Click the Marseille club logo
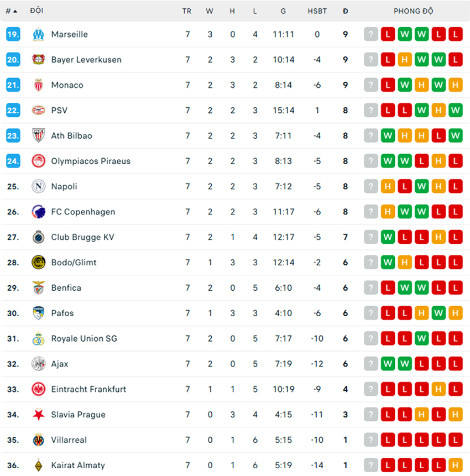470x476 pixels. [x=38, y=34]
